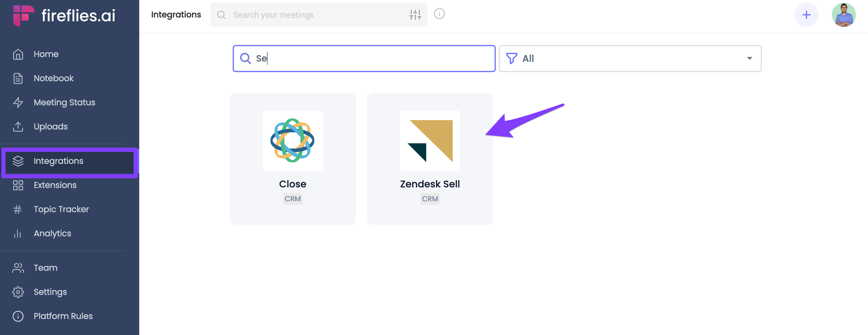Click the fireflies.ai logo
The image size is (868, 335).
pos(64,15)
